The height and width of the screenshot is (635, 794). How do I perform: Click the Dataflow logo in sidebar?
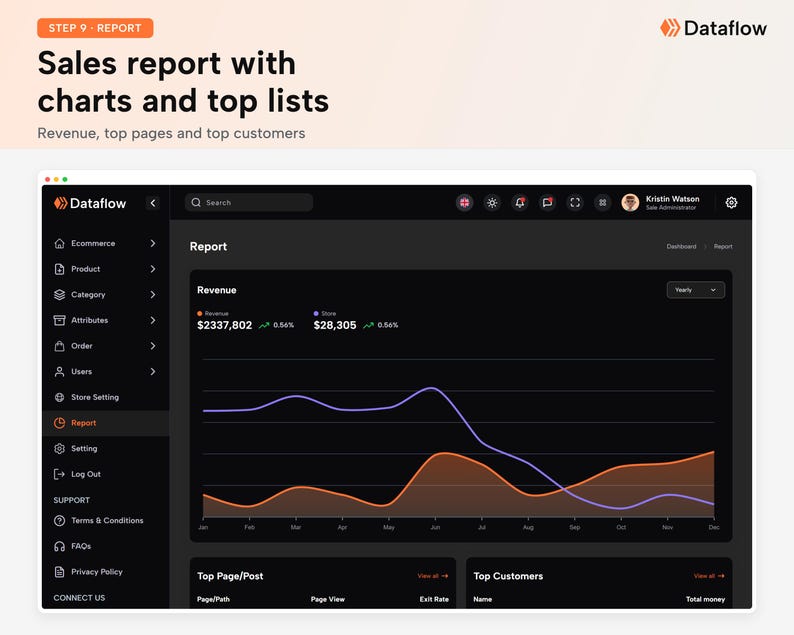pyautogui.click(x=90, y=203)
